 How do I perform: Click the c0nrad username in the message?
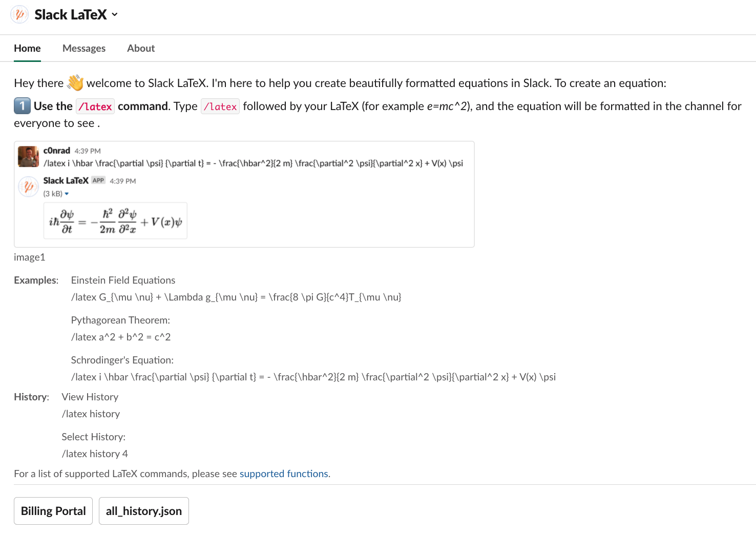click(x=56, y=151)
